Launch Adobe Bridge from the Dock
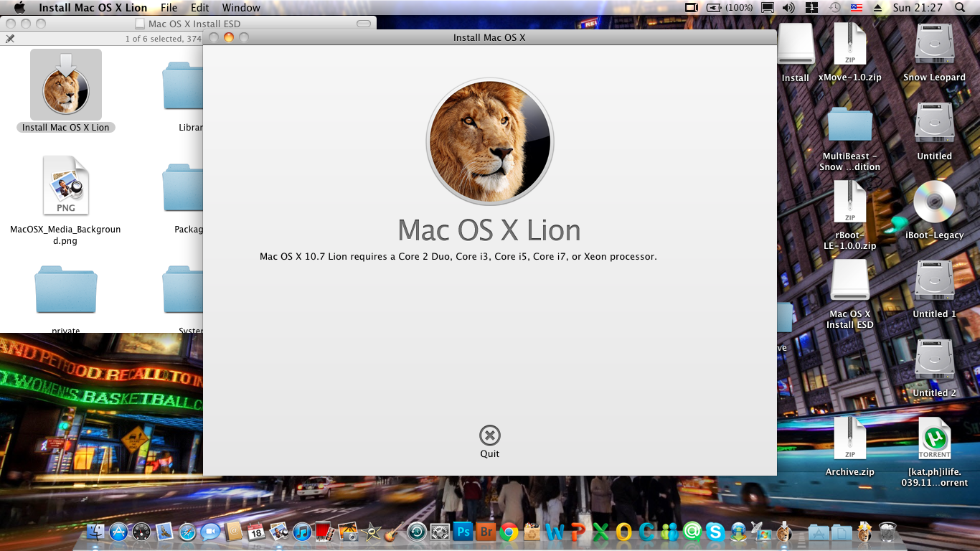Viewport: 980px width, 551px height. coord(486,532)
